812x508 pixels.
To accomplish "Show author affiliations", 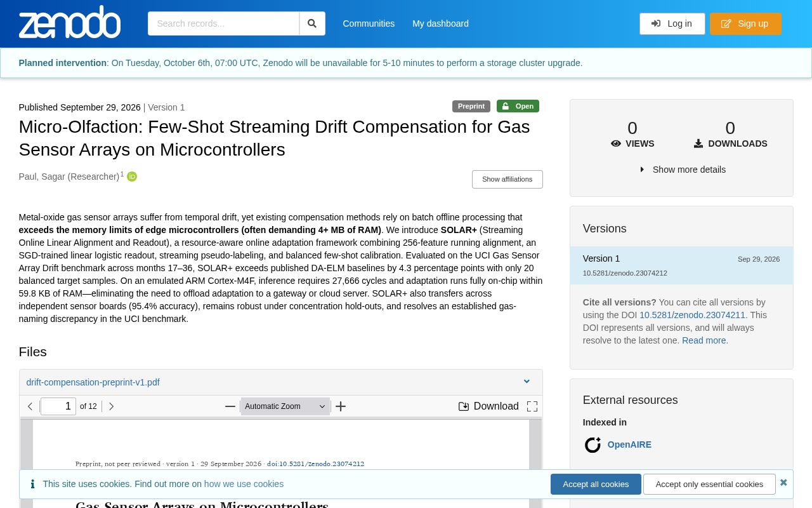I will [507, 179].
